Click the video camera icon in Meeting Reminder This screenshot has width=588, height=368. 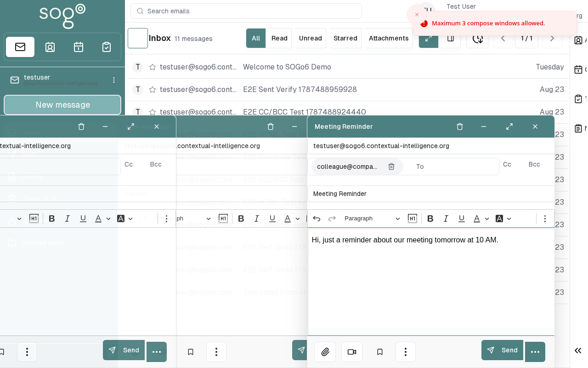pos(352,352)
